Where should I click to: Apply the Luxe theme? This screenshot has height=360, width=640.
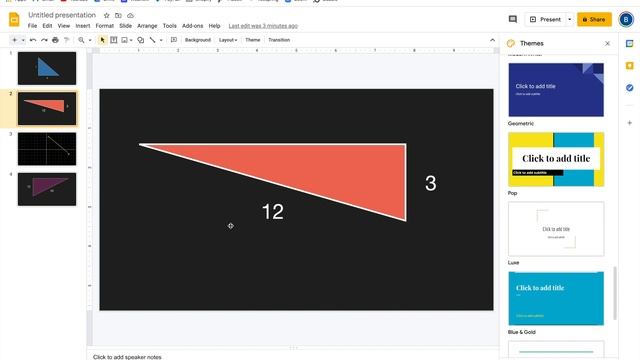coord(556,229)
